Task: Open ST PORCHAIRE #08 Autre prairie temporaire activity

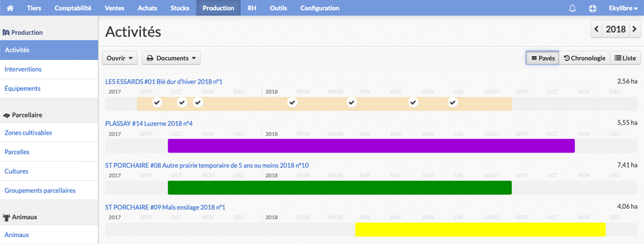Action: click(x=207, y=165)
